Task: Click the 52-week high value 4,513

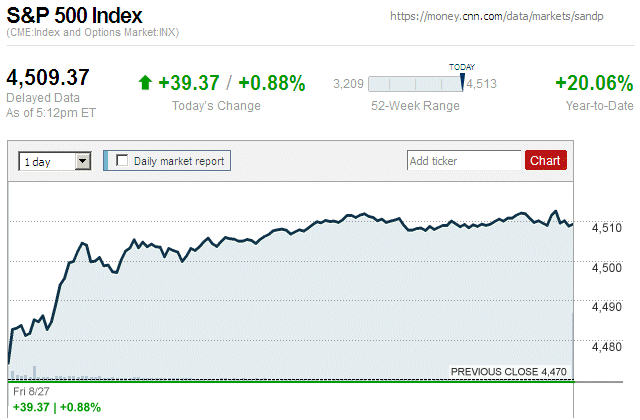Action: [481, 84]
